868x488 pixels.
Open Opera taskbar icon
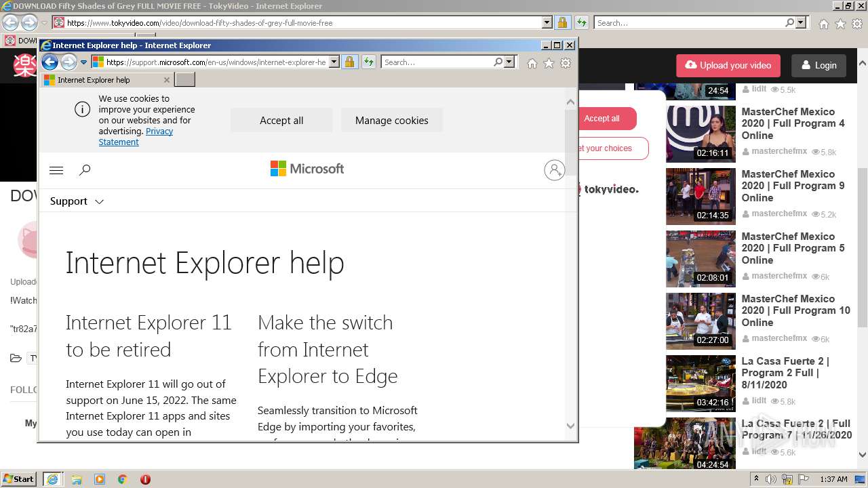pyautogui.click(x=145, y=479)
